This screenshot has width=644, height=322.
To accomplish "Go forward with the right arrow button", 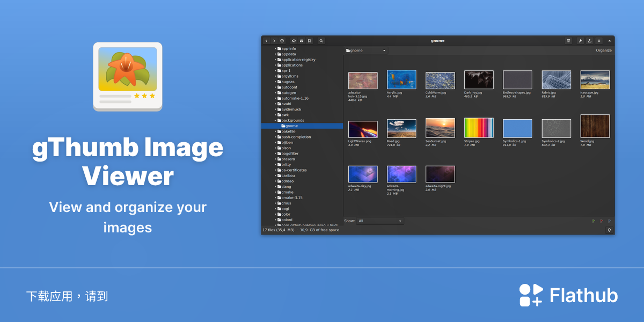I will pos(274,41).
